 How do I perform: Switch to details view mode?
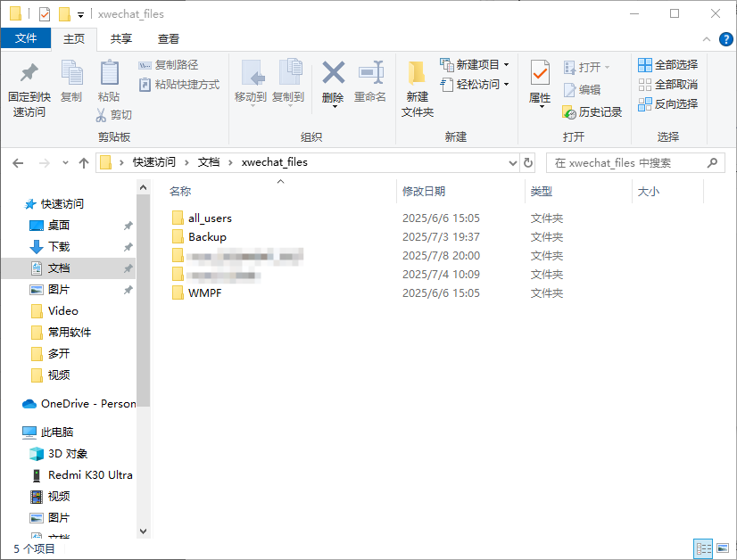tap(703, 548)
